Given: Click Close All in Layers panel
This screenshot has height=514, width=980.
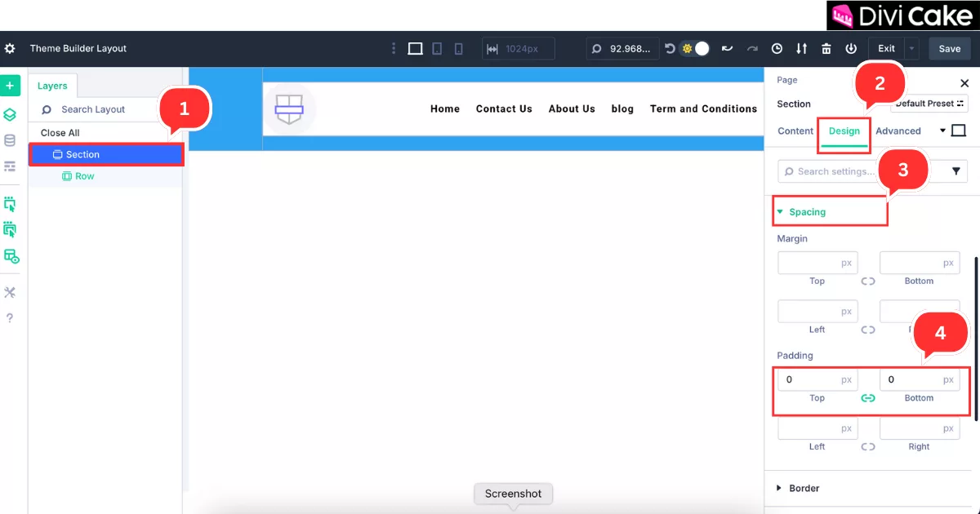Looking at the screenshot, I should 60,133.
